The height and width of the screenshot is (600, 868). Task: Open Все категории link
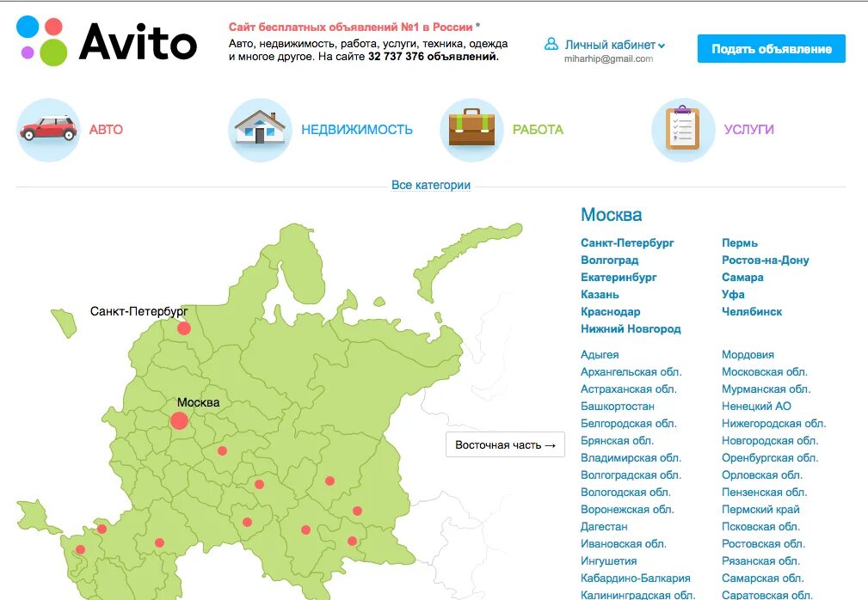point(431,185)
